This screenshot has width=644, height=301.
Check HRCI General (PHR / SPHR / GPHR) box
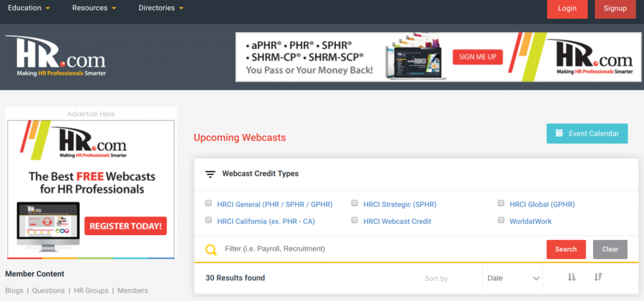pyautogui.click(x=209, y=203)
